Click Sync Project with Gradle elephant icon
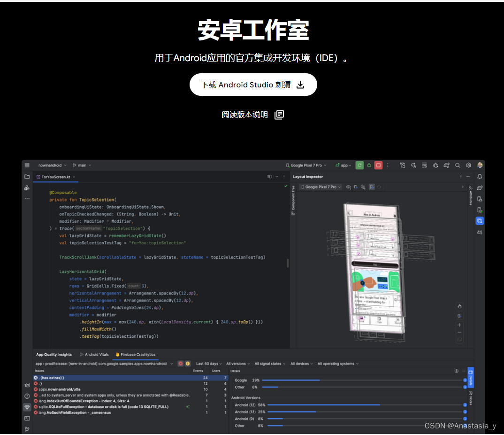 point(446,165)
